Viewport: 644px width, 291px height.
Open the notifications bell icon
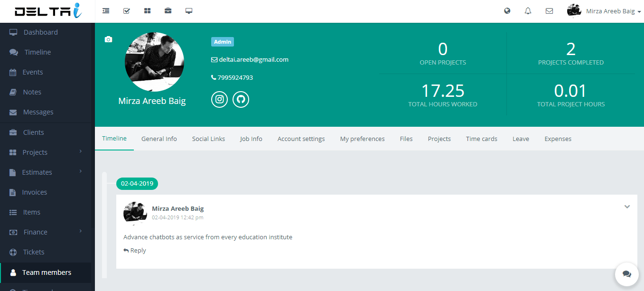click(528, 11)
